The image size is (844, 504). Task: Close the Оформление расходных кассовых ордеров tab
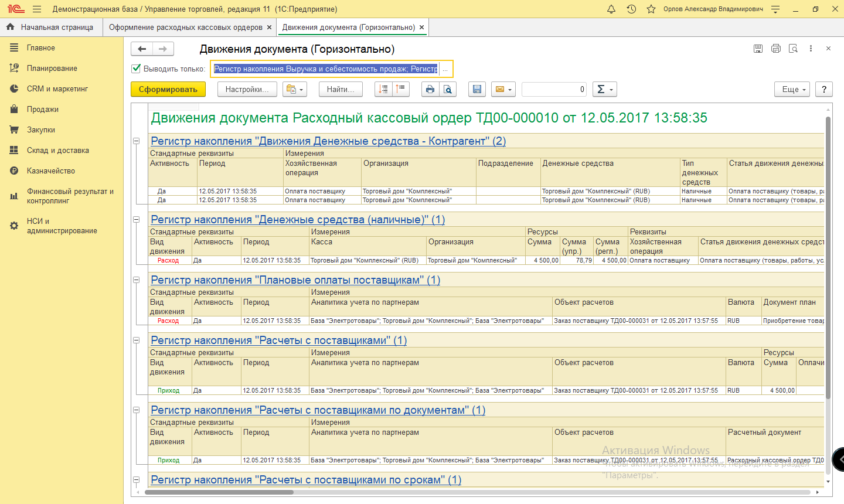tap(270, 27)
